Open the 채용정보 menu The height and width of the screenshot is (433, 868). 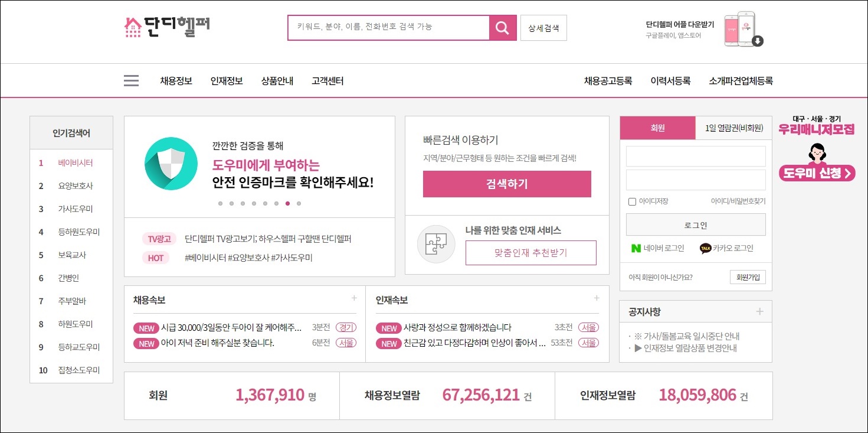click(176, 80)
